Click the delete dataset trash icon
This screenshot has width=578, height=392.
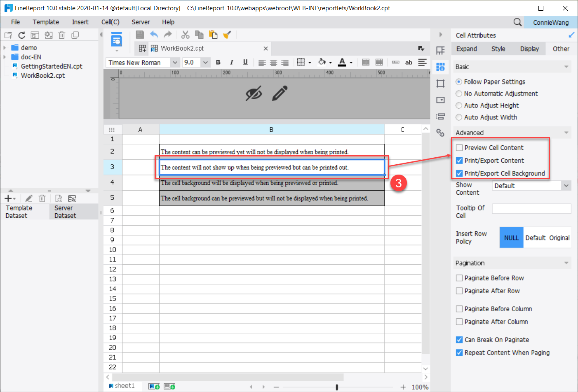[42, 198]
